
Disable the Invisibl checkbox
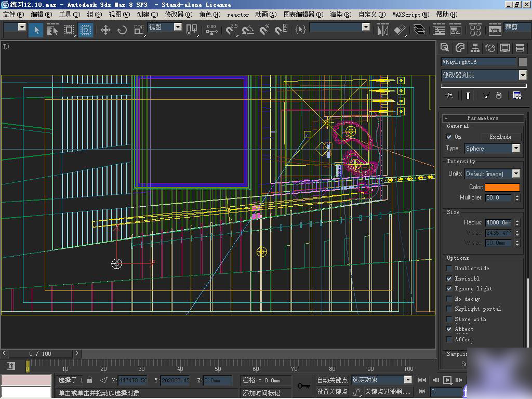tap(449, 278)
